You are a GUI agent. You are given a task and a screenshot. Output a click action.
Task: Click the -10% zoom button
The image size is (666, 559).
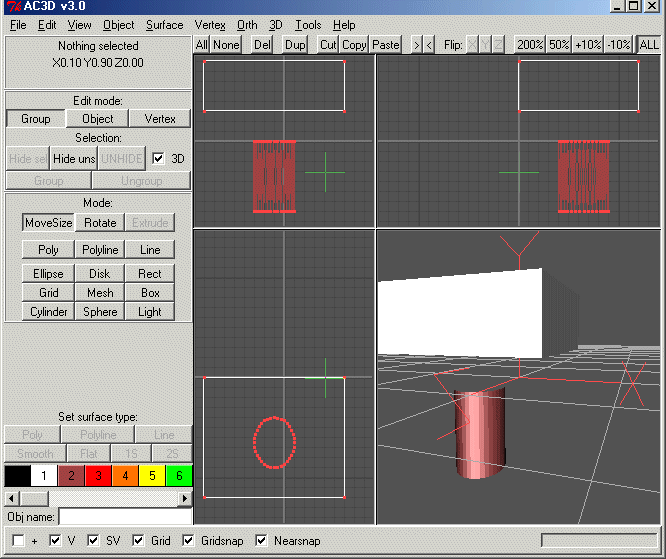(619, 45)
